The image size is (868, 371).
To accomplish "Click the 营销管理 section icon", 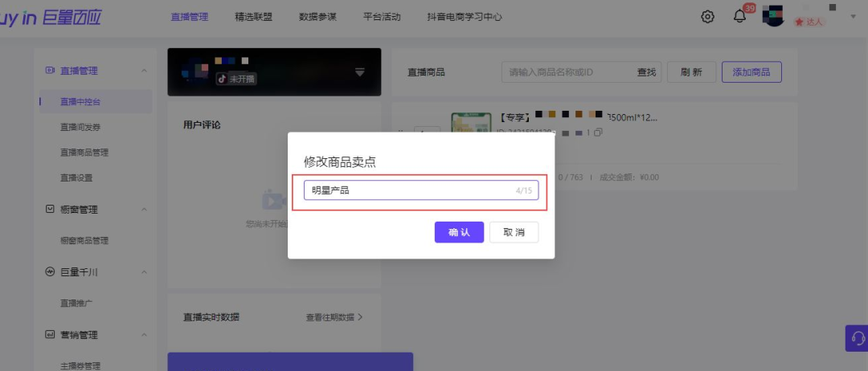I will tap(50, 335).
